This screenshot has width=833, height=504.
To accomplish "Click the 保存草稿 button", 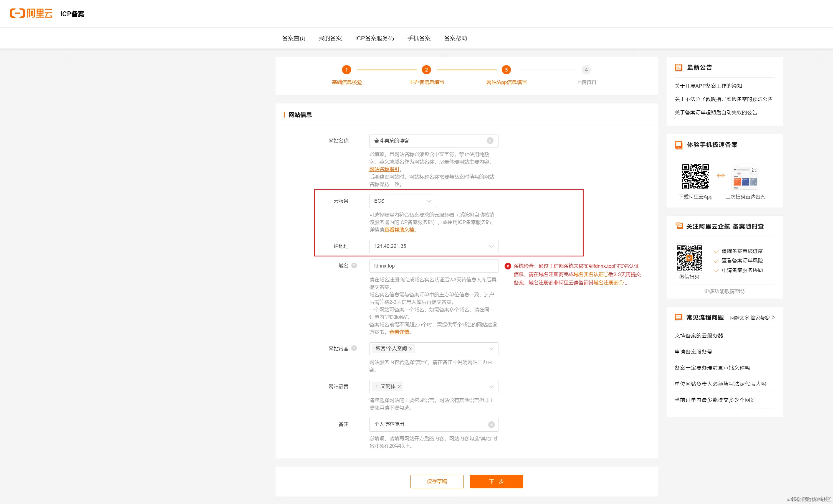I will pyautogui.click(x=436, y=481).
